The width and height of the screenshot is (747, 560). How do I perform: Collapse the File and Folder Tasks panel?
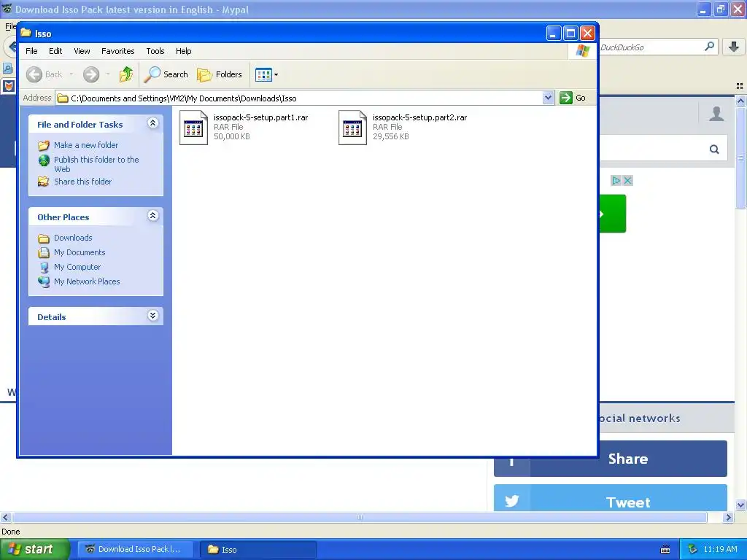tap(152, 123)
